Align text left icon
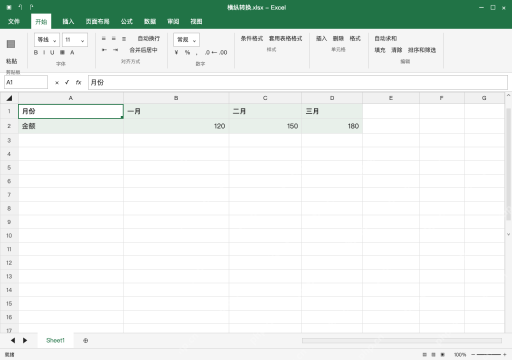The width and height of the screenshot is (512, 360). click(104, 39)
